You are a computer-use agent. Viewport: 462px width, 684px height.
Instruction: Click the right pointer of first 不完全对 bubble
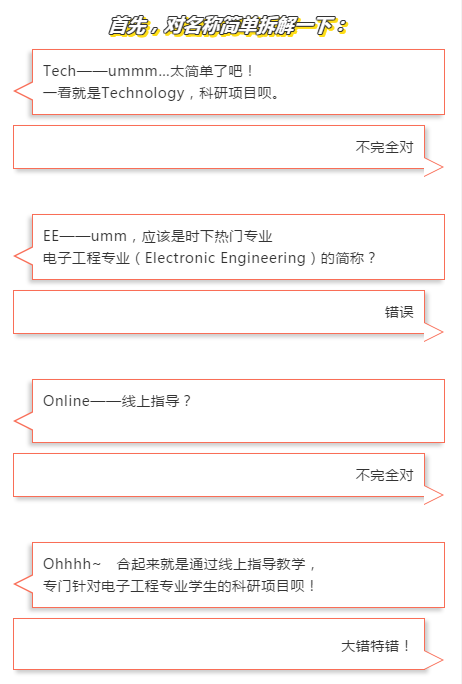[434, 167]
